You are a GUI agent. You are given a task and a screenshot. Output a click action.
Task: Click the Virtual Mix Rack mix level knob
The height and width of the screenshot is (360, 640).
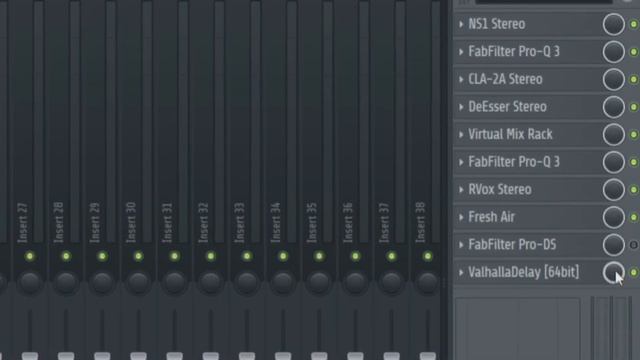613,135
